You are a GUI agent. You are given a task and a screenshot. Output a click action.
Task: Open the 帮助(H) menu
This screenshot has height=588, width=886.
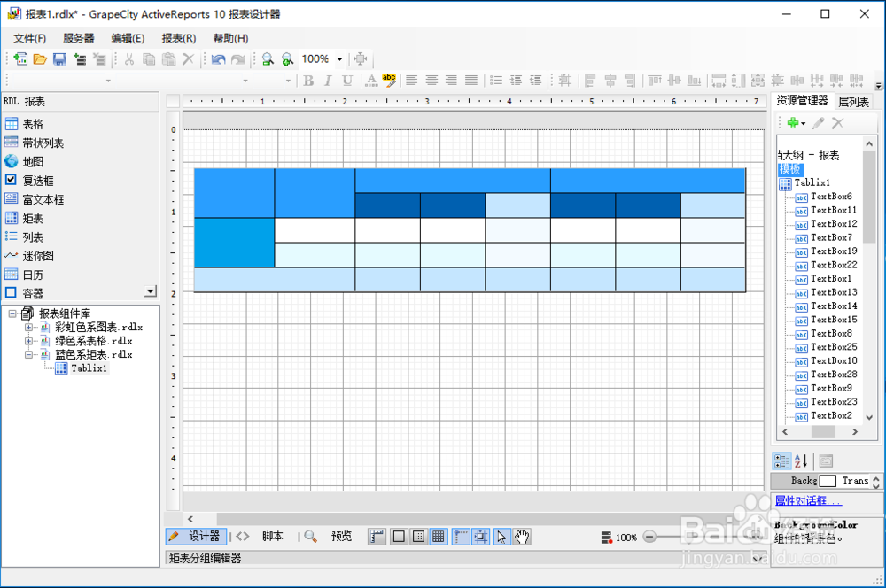coord(230,38)
